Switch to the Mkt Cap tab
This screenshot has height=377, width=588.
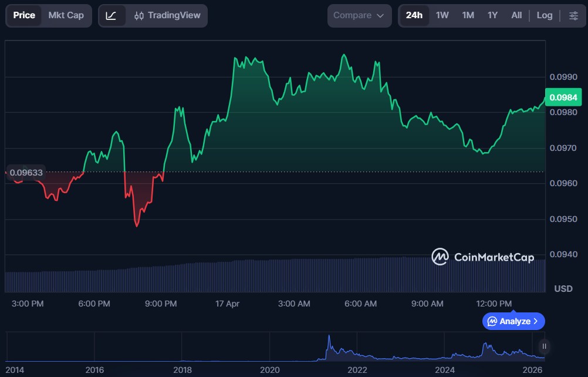pyautogui.click(x=66, y=15)
